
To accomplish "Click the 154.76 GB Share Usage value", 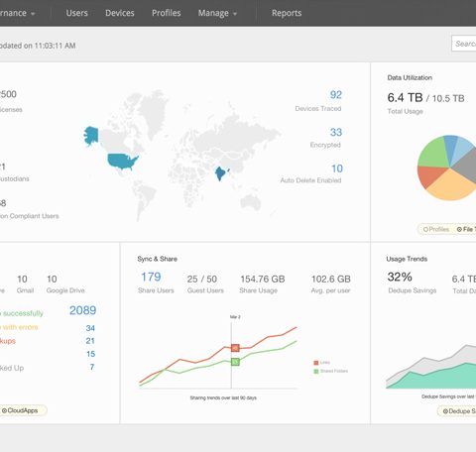I will click(263, 280).
